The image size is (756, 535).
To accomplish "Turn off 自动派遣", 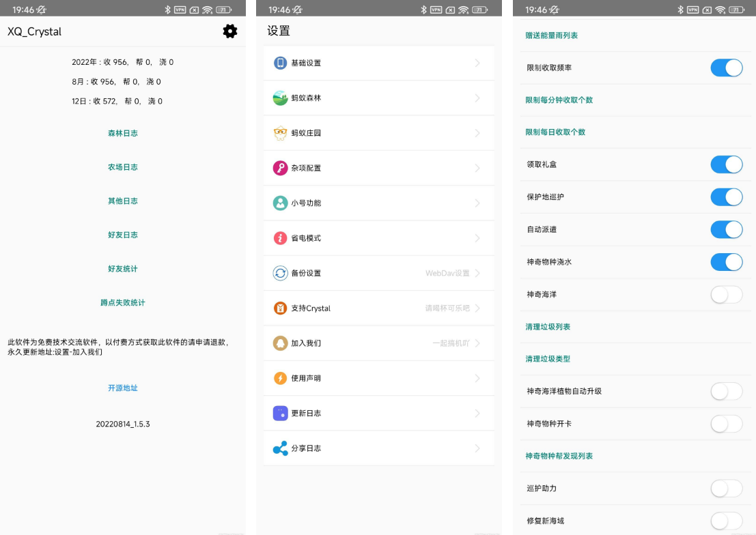I will tap(726, 229).
